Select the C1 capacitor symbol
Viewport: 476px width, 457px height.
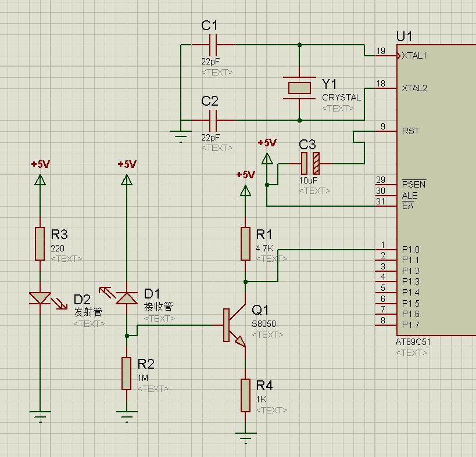tap(213, 44)
